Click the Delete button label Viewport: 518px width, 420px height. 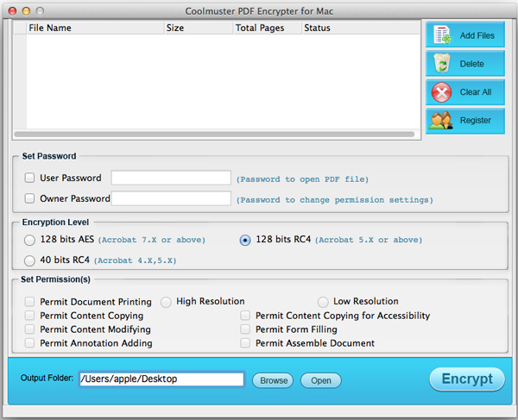pyautogui.click(x=471, y=64)
